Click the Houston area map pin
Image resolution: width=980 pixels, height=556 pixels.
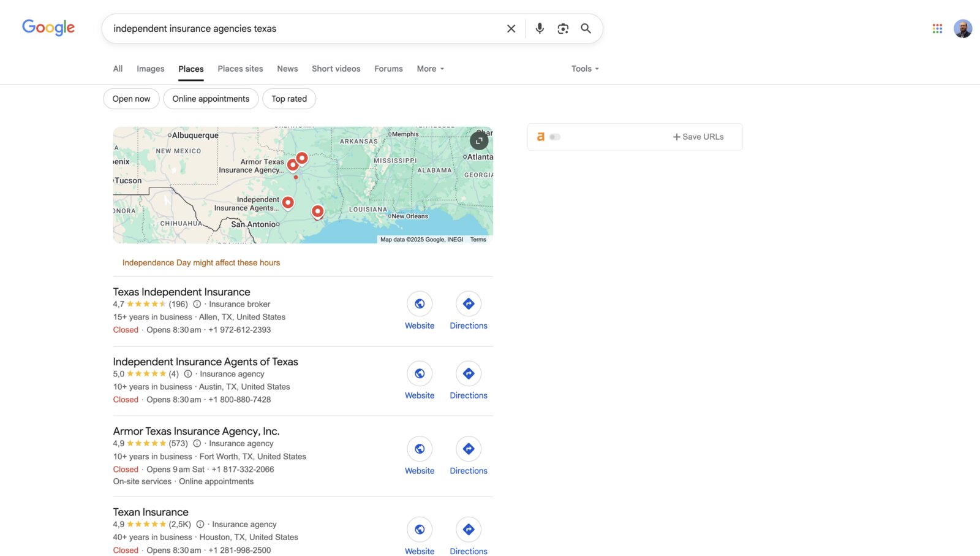click(317, 211)
